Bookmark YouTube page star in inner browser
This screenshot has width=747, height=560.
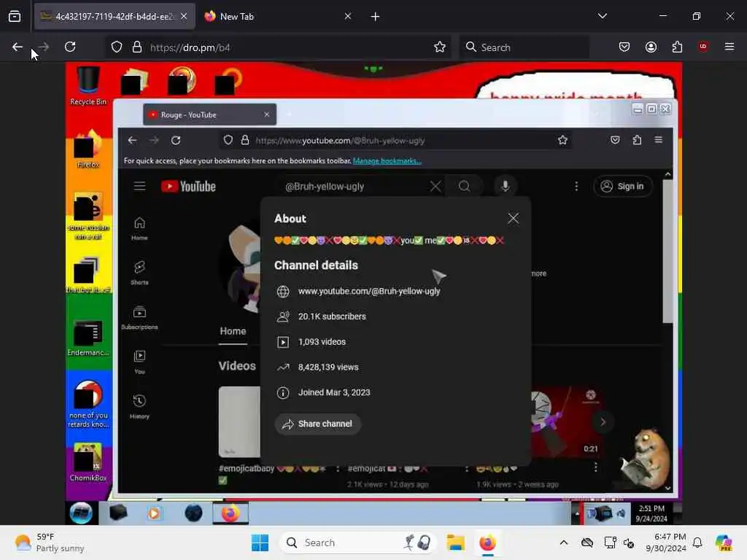[562, 140]
